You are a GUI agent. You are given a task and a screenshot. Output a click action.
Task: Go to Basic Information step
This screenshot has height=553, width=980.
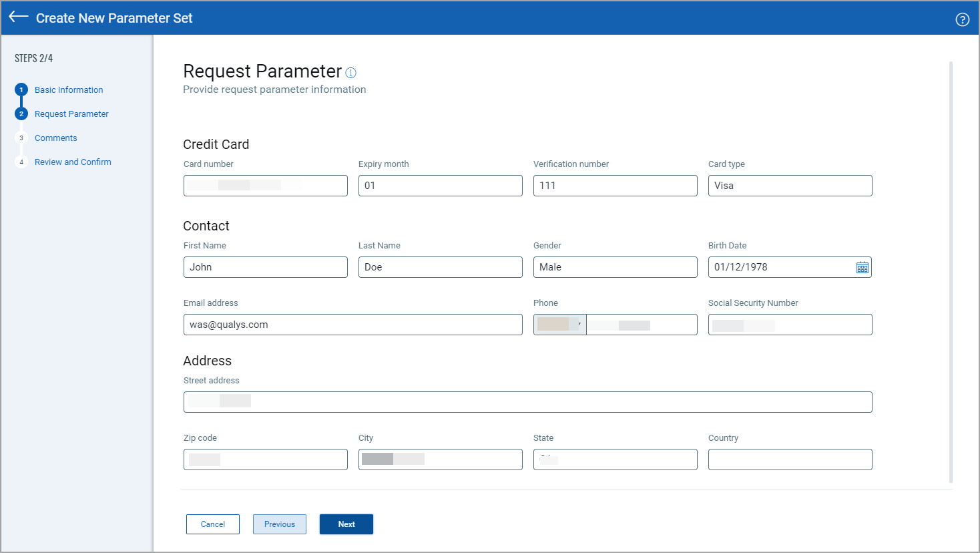click(69, 90)
